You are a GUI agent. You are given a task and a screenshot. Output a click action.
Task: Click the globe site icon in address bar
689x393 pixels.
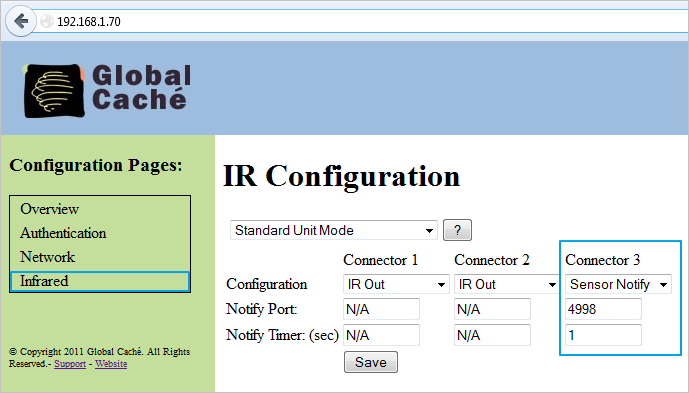pos(47,21)
